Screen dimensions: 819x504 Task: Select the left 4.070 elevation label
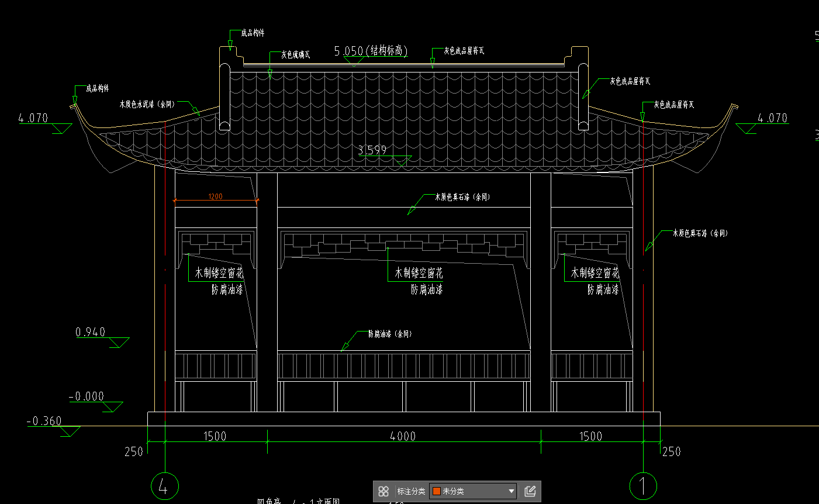tap(33, 118)
